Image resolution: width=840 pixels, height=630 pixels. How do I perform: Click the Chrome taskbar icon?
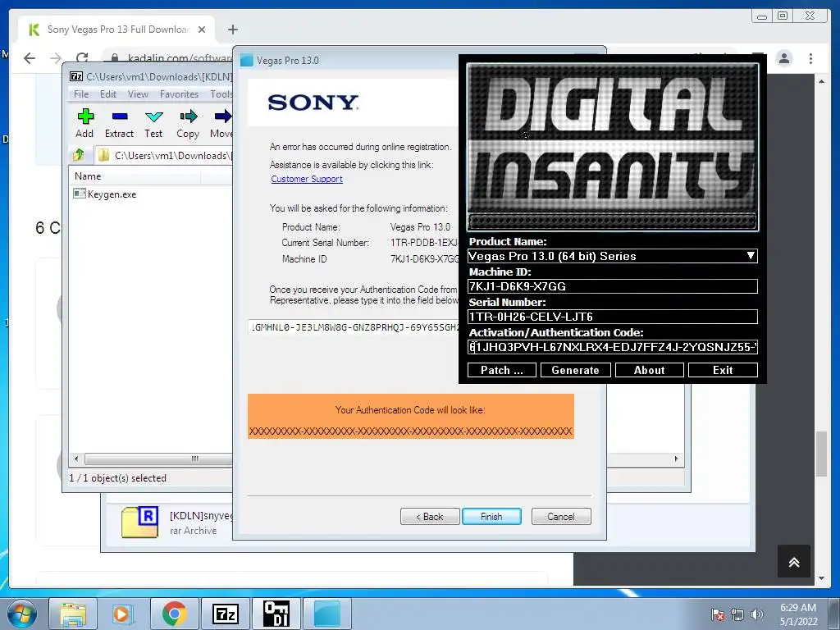tap(174, 614)
